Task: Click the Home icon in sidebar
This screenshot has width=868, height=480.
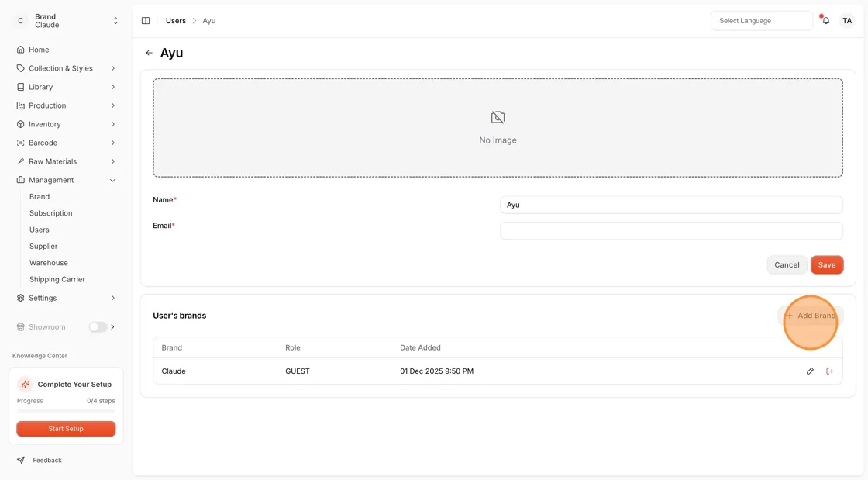Action: pyautogui.click(x=20, y=50)
